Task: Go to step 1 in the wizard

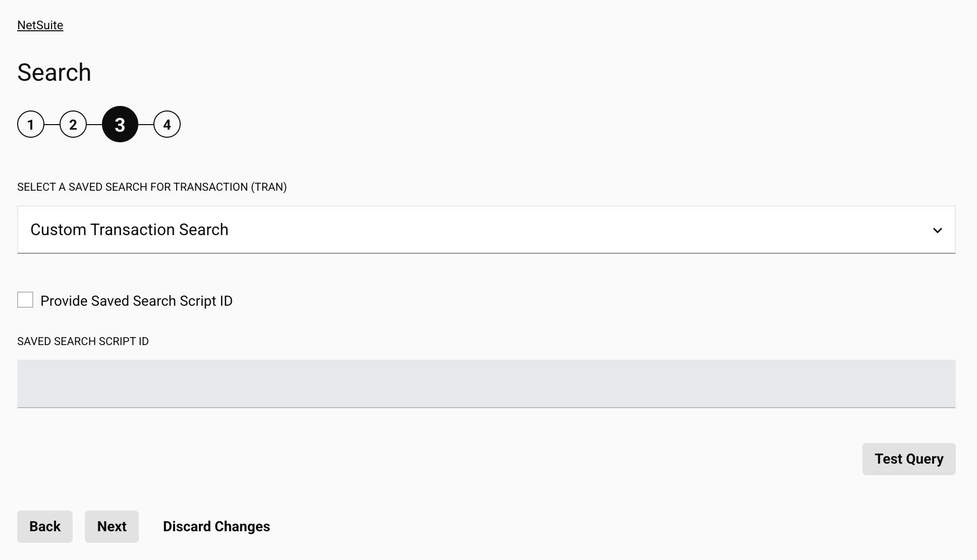Action: 31,125
